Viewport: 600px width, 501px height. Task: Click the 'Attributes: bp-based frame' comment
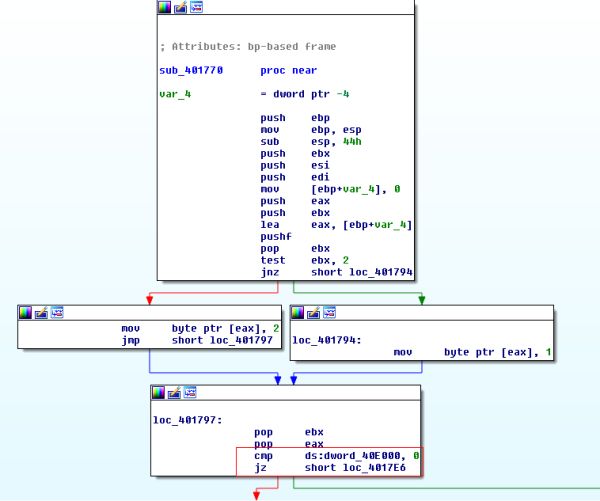coord(248,47)
